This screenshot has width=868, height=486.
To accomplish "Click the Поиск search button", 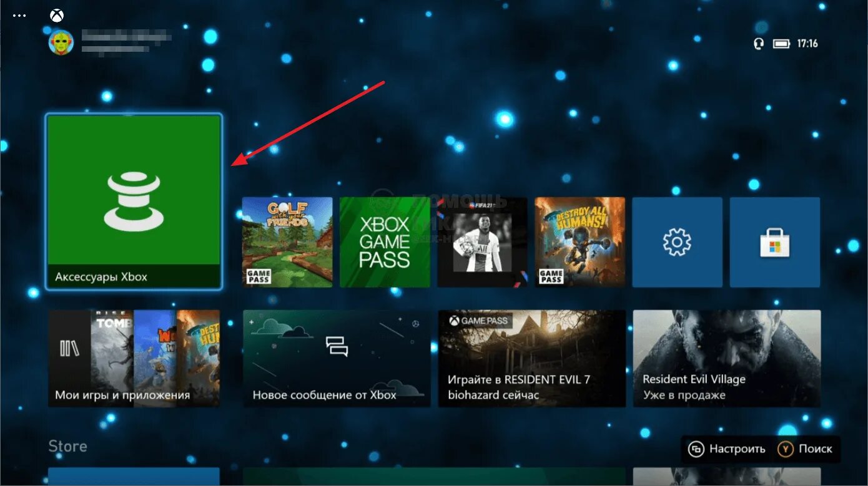I will tap(805, 449).
